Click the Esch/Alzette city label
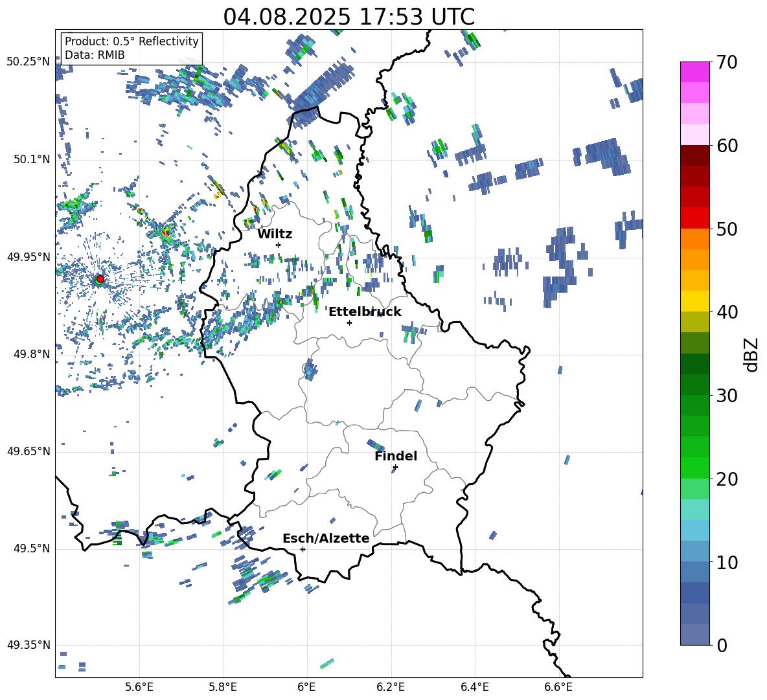 326,538
